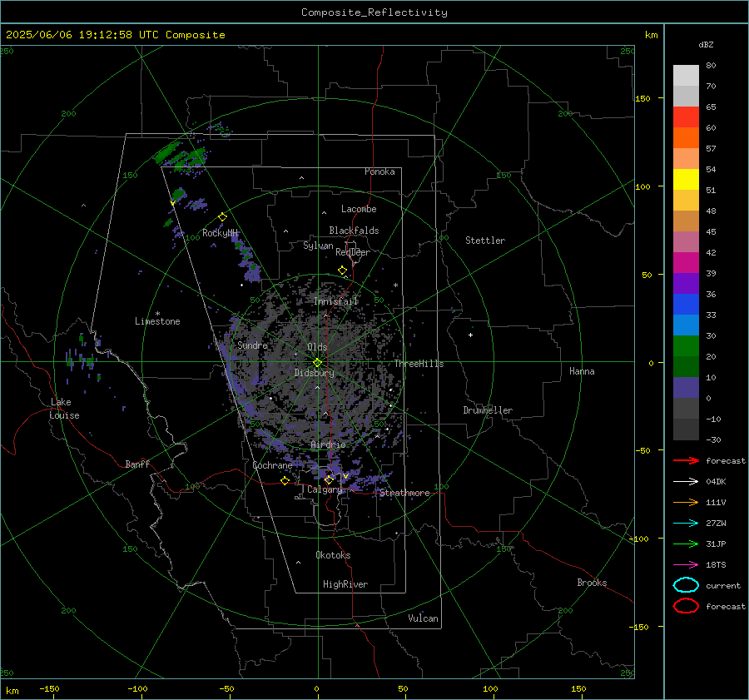Click the 111V orange arrow legend icon
Screen dimensions: 749x700
686,502
